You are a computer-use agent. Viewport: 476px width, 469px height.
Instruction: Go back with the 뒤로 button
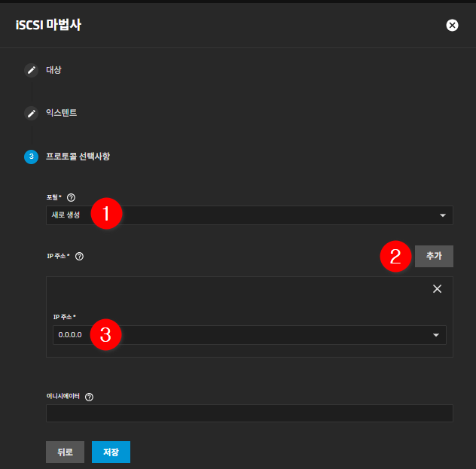tap(65, 452)
